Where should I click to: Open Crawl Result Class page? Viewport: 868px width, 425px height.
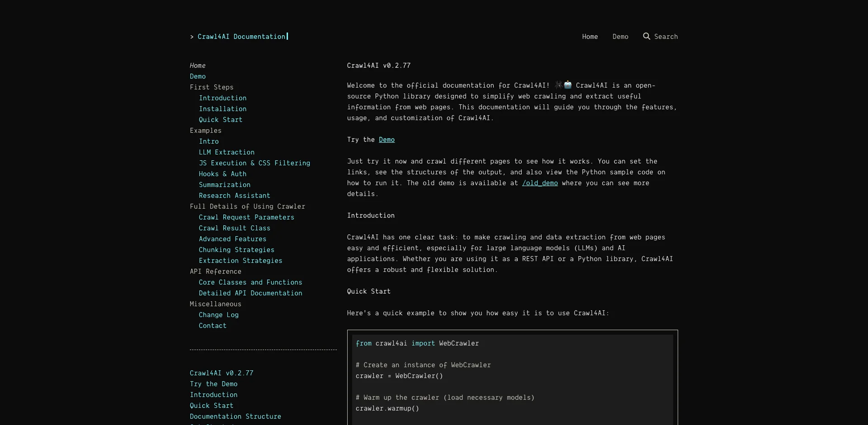click(x=235, y=228)
